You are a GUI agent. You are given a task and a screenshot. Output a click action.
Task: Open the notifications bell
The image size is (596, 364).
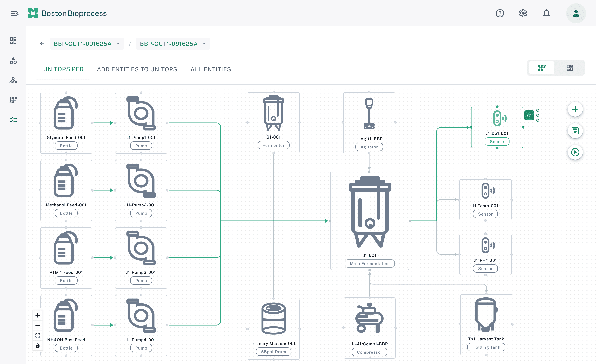click(546, 13)
